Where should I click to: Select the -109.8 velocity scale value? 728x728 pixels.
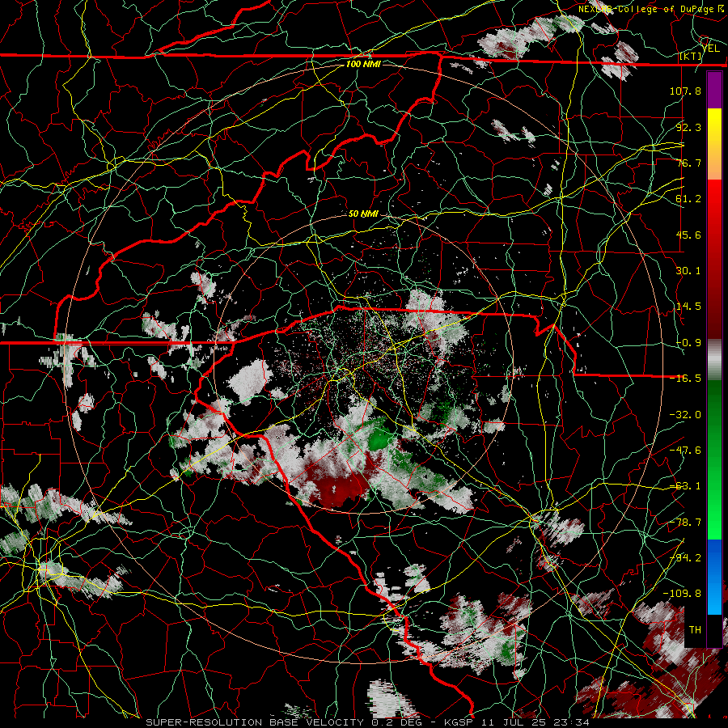[x=682, y=594]
